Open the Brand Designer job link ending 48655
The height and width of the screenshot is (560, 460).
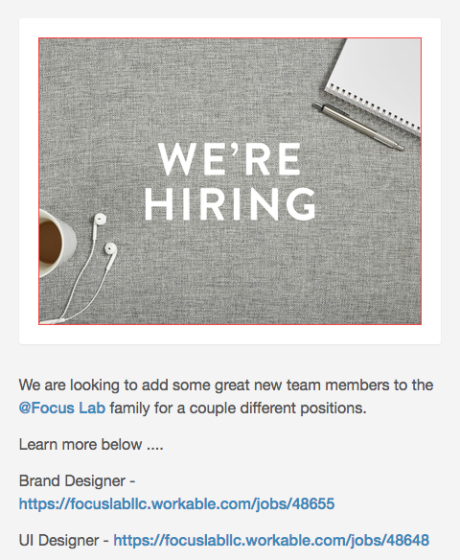point(177,504)
